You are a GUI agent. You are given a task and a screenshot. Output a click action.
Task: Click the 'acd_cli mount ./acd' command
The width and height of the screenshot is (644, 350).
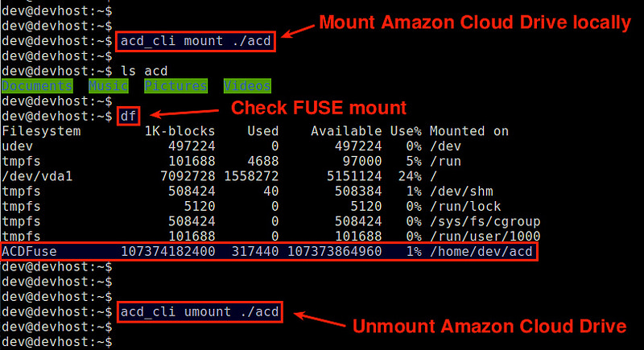(x=197, y=42)
